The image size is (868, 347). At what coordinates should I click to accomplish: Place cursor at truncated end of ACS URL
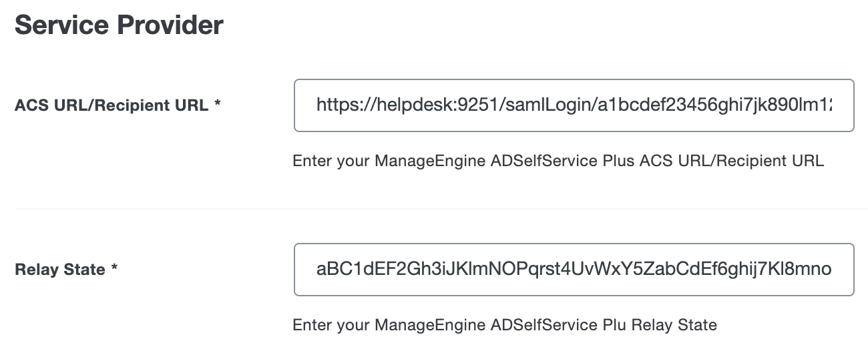click(830, 105)
